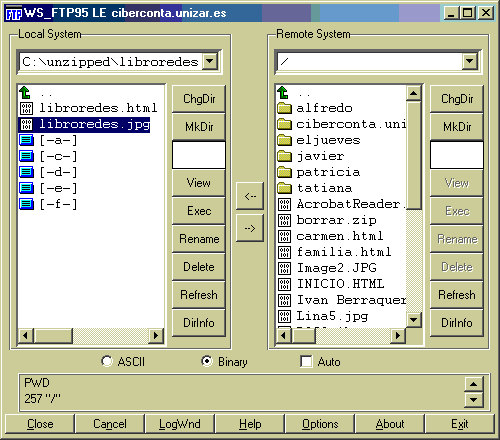Open the LogWnd window

click(180, 424)
